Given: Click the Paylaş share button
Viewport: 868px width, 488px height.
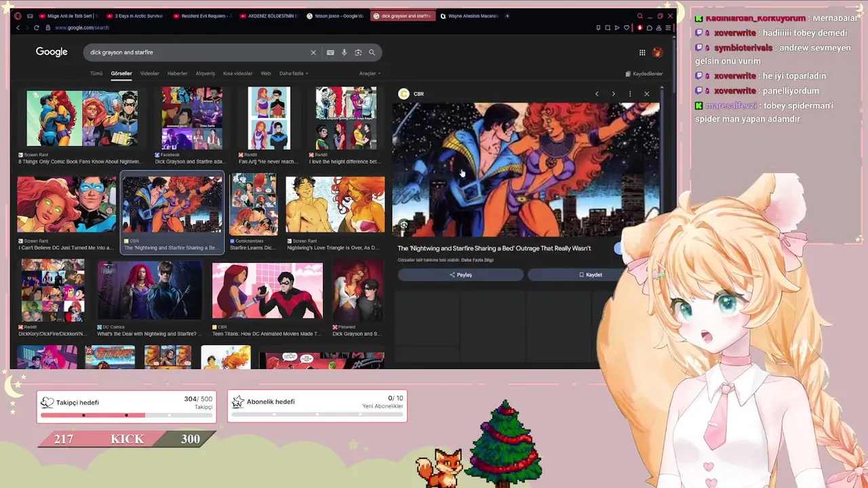Looking at the screenshot, I should tap(460, 274).
